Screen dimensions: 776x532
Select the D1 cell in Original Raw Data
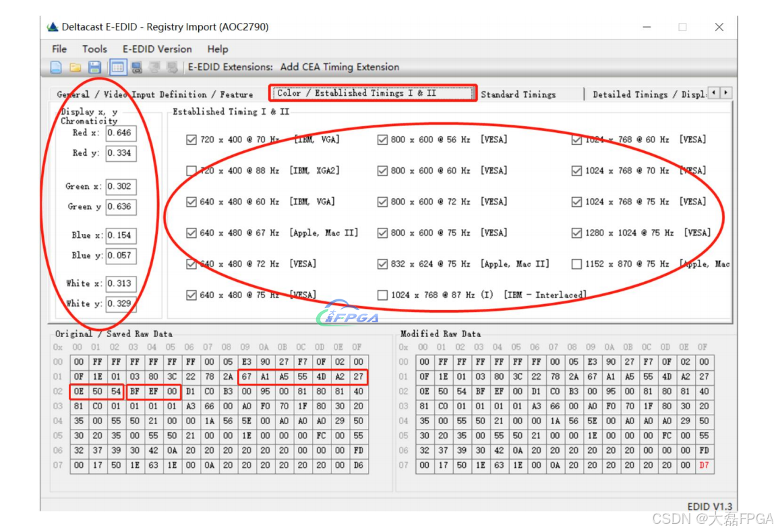click(191, 392)
